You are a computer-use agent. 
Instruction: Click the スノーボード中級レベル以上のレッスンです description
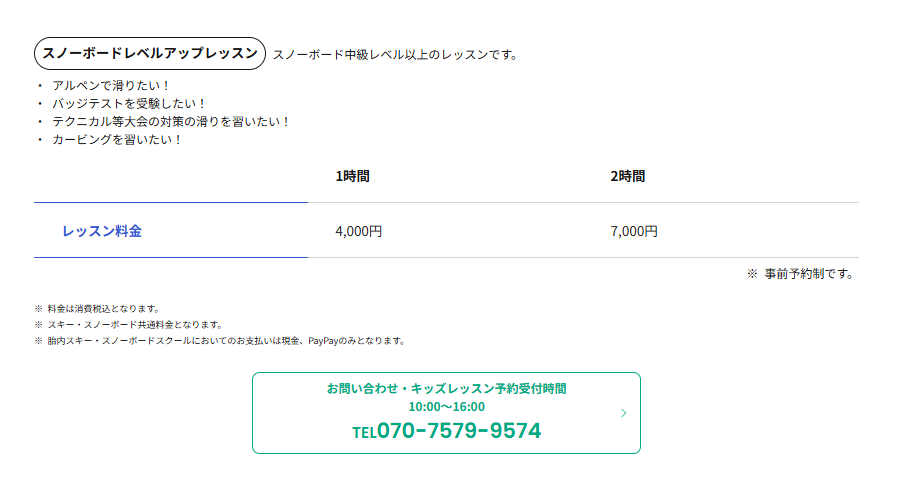[x=395, y=54]
